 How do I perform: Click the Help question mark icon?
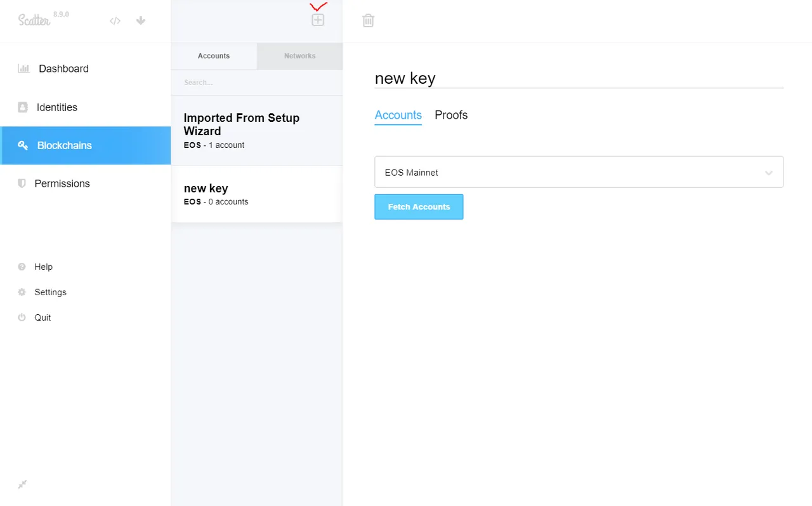tap(22, 267)
